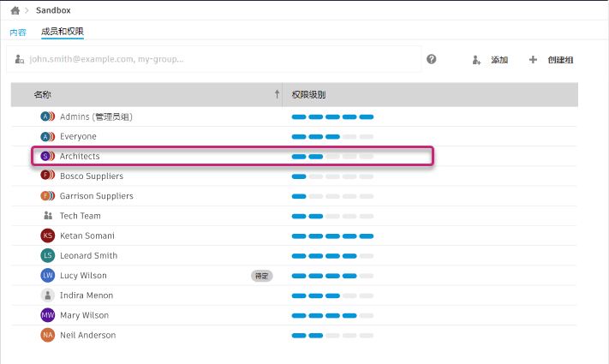Select the Ketan Somani row name
The image size is (609, 364).
pos(87,236)
